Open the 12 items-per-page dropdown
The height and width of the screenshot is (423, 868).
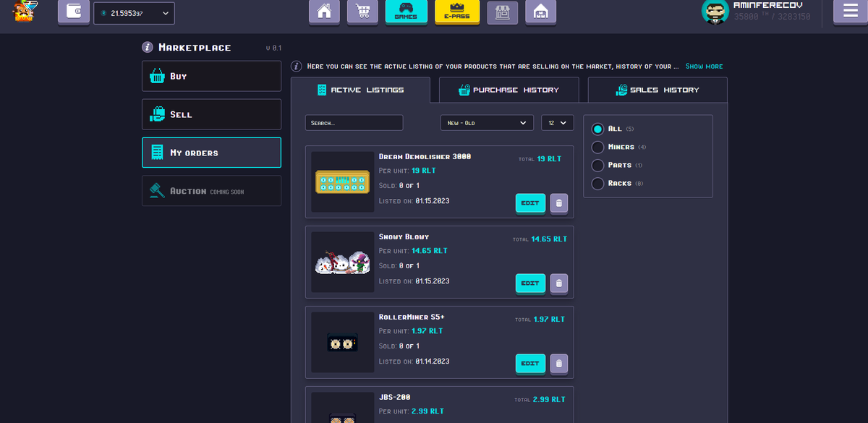558,123
